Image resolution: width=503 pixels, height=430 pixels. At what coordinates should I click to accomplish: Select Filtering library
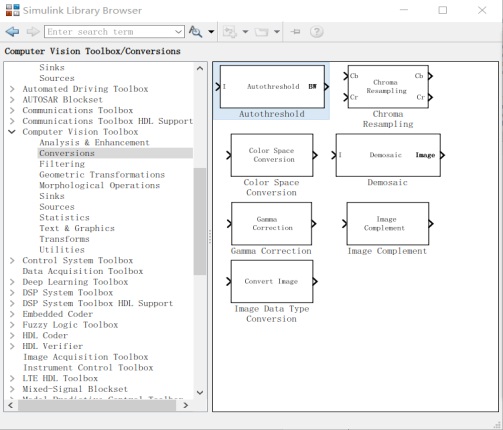pyautogui.click(x=62, y=164)
